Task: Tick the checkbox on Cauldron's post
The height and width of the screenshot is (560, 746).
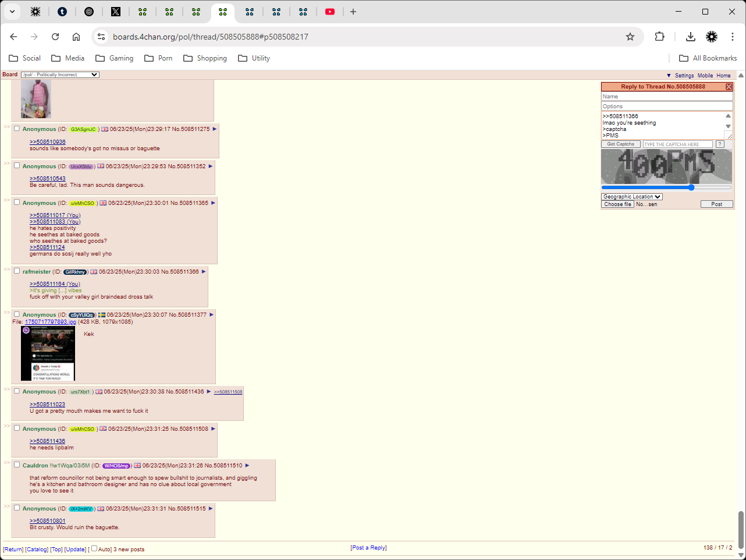Action: pyautogui.click(x=17, y=465)
